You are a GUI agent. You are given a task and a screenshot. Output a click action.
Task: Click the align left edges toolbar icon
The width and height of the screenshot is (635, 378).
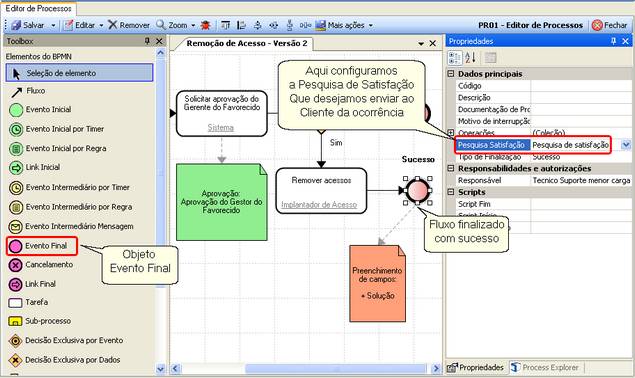pyautogui.click(x=241, y=25)
